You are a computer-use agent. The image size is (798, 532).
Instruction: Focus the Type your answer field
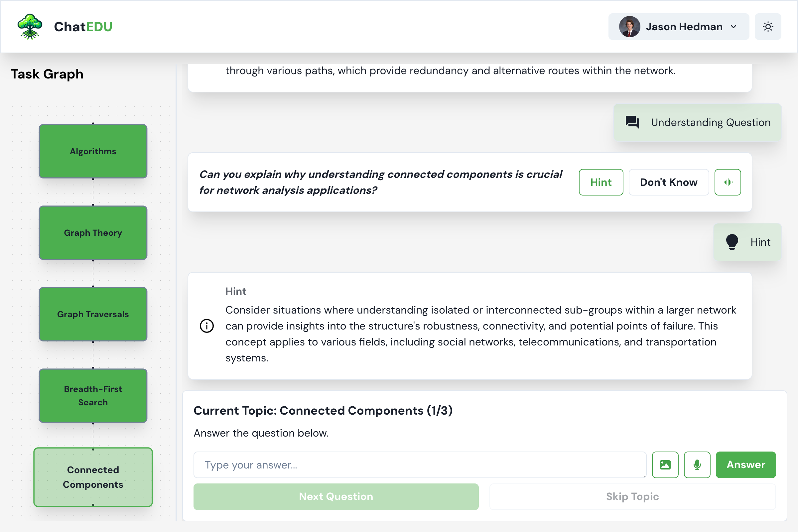point(419,465)
